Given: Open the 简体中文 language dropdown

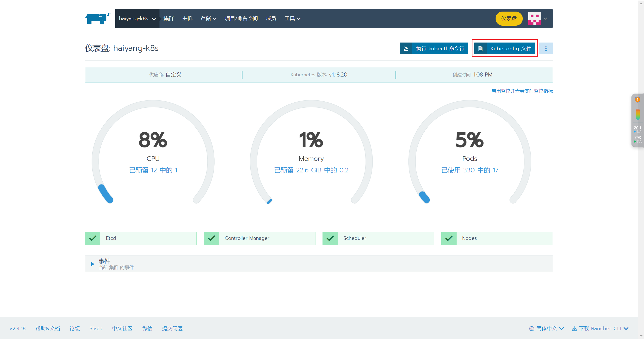Looking at the screenshot, I should (x=547, y=328).
